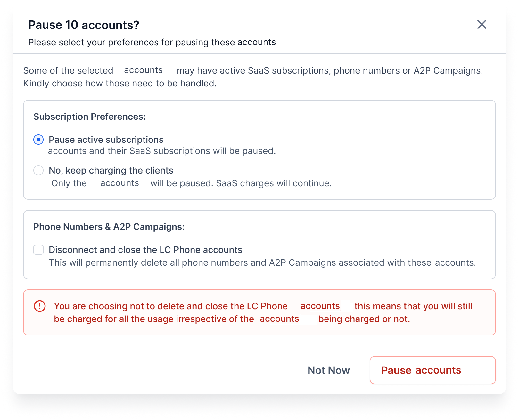Enable Disconnect and close LC Phone accounts checkbox
This screenshot has height=420, width=519.
click(x=38, y=250)
